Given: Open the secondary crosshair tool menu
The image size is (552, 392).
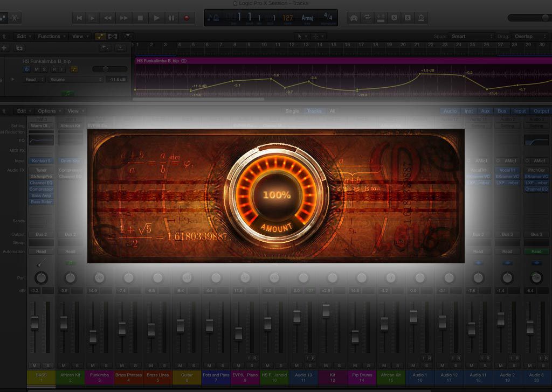Looking at the screenshot, I should 318,36.
